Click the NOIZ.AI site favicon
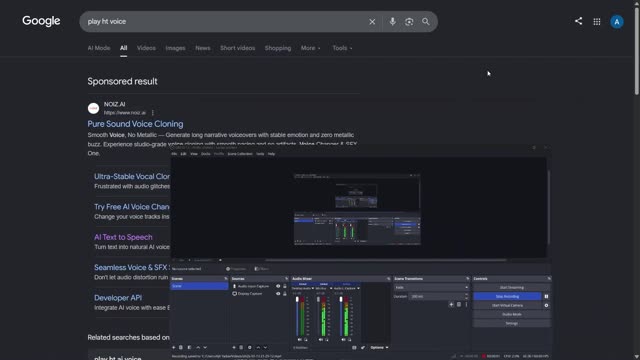Image resolution: width=640 pixels, height=360 pixels. pos(93,108)
